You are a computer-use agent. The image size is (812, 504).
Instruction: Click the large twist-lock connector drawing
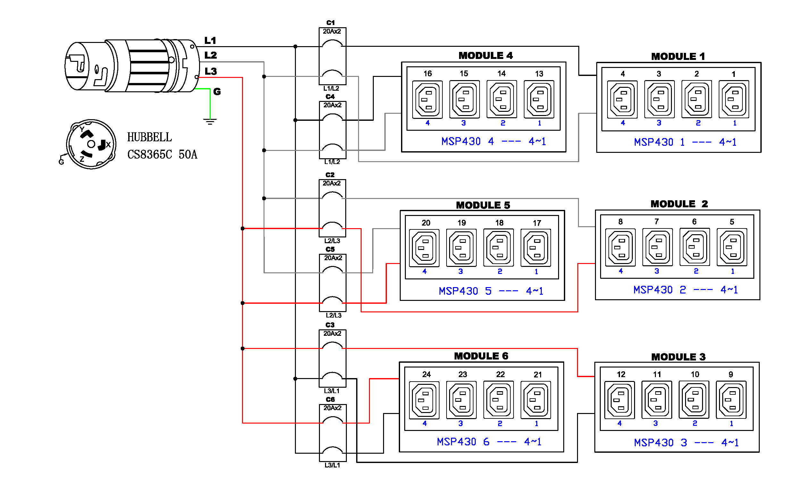132,66
